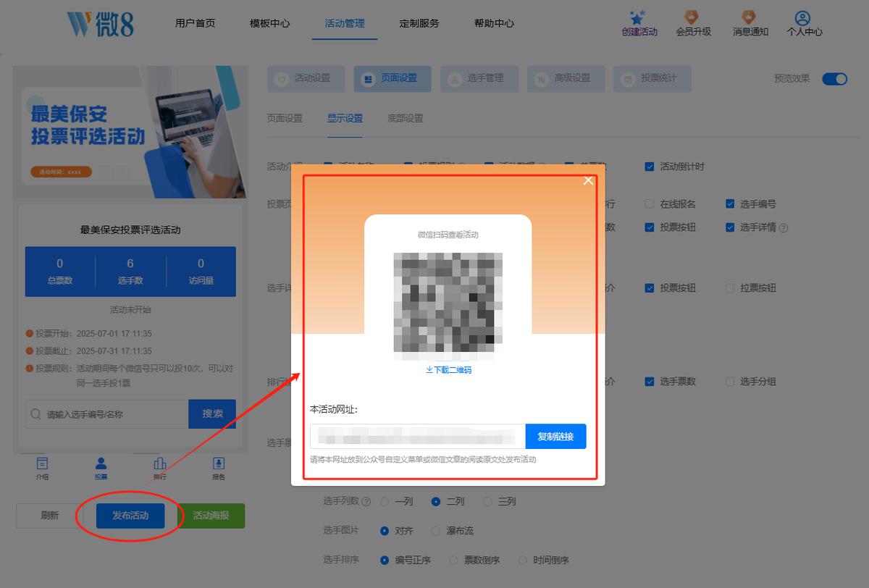
Task: Tap the 投票 icon in preview bottom bar
Action: point(101,469)
